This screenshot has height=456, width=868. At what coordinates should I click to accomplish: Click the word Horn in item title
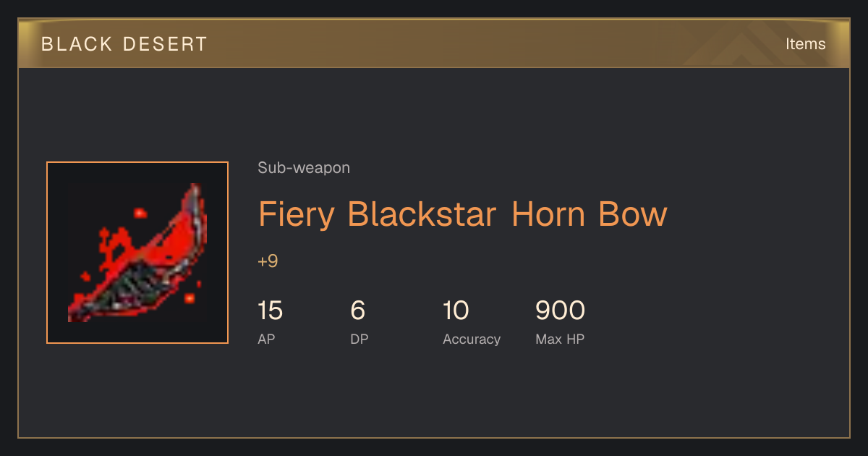548,214
